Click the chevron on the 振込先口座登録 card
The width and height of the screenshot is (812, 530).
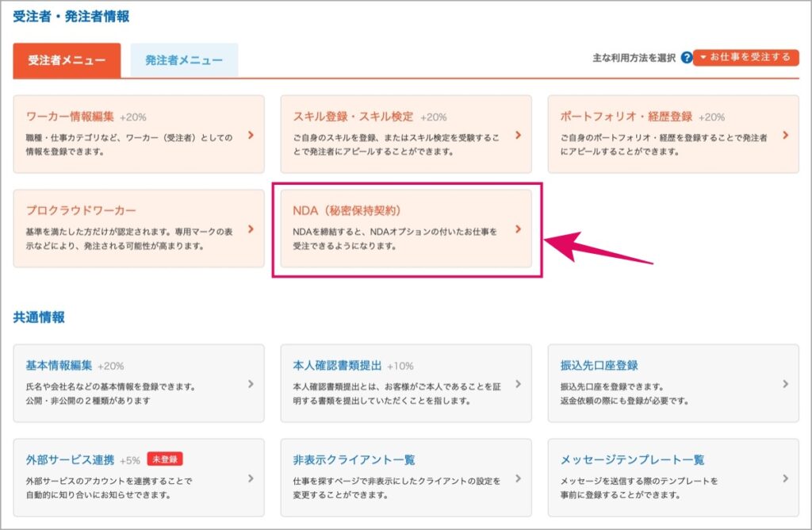(x=786, y=384)
